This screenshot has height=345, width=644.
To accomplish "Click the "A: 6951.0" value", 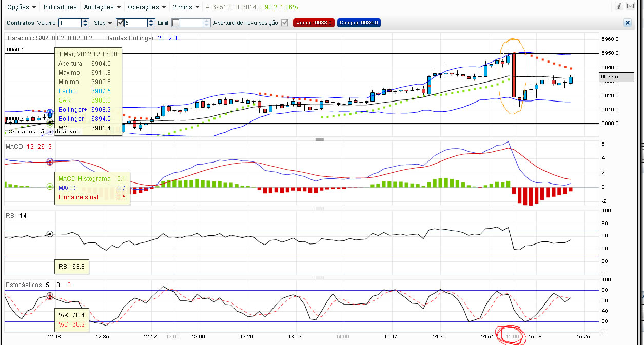I will pos(218,7).
